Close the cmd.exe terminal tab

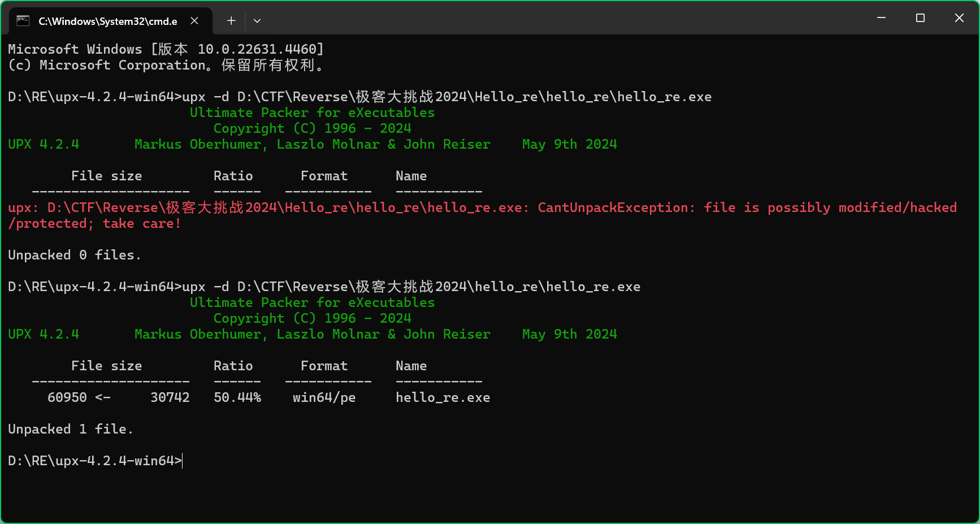click(x=194, y=21)
